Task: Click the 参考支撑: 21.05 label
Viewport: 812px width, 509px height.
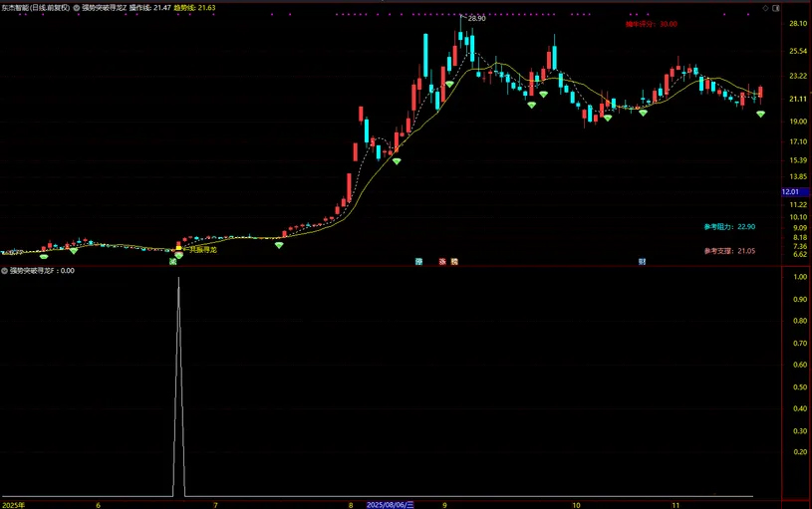Action: tap(728, 251)
